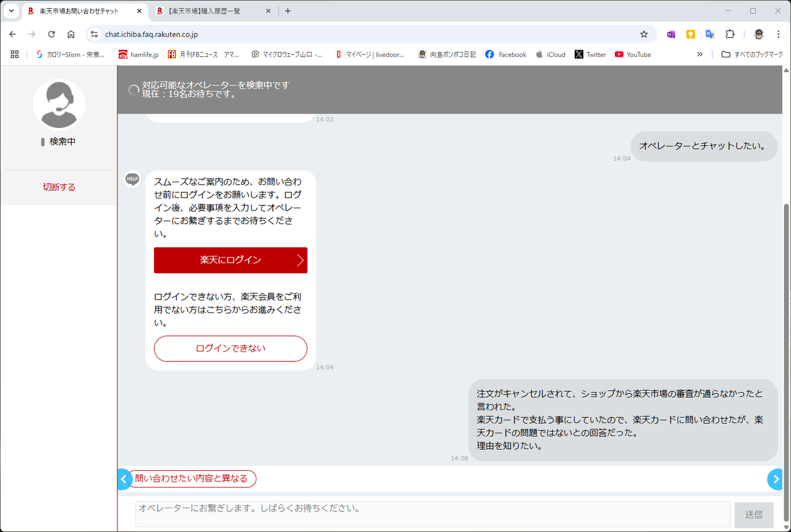Click the 切断する link

pyautogui.click(x=59, y=187)
